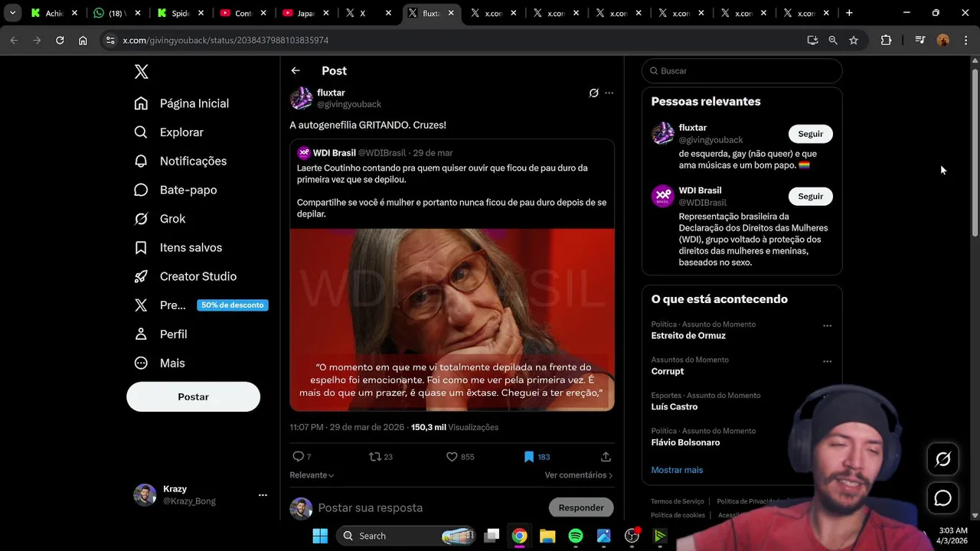Open the Corrupt trending topic
Image resolution: width=980 pixels, height=551 pixels.
click(x=668, y=371)
